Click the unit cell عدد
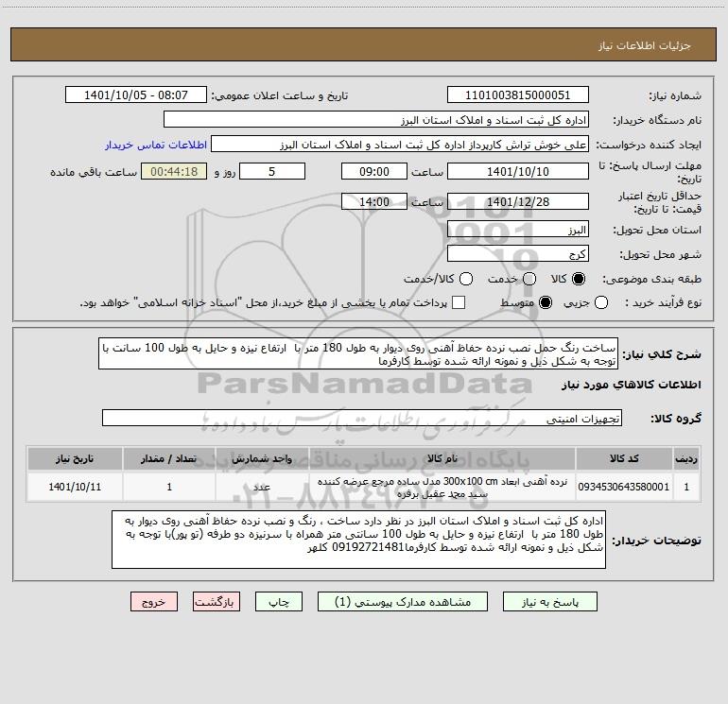The width and height of the screenshot is (728, 704). pos(262,487)
